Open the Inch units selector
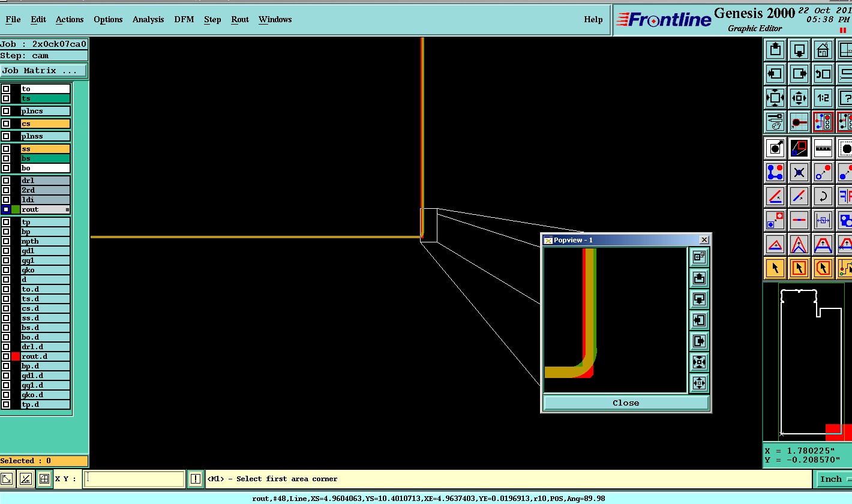Image resolution: width=852 pixels, height=504 pixels. (833, 479)
